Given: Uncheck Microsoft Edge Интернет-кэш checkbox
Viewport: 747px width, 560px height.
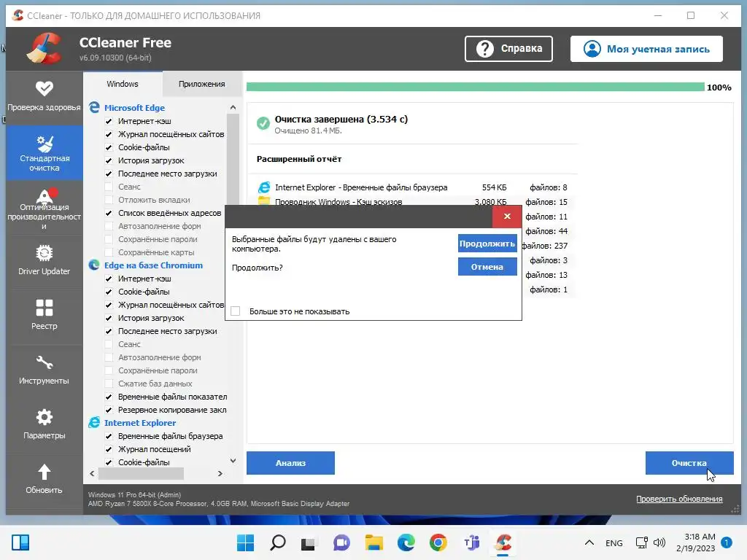Looking at the screenshot, I should point(109,121).
